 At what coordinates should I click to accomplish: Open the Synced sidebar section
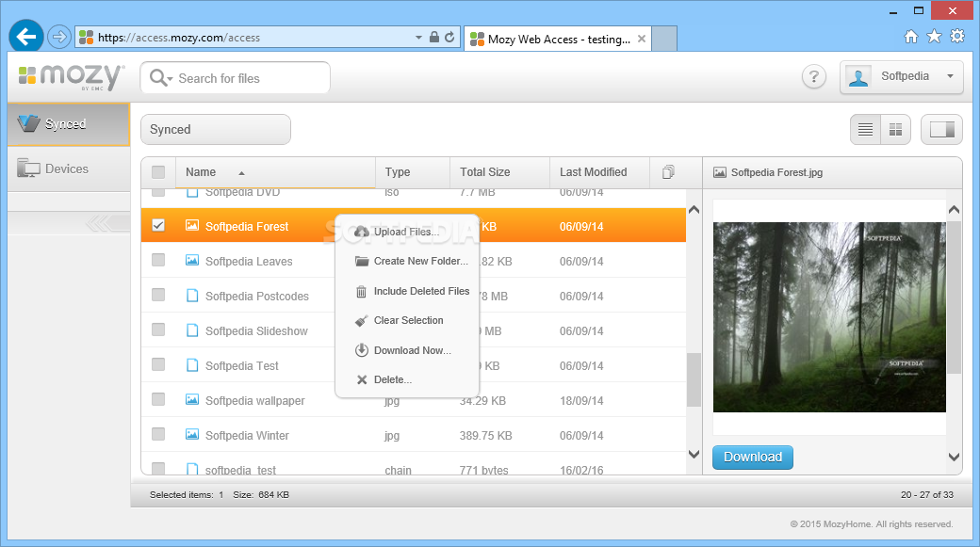point(69,124)
